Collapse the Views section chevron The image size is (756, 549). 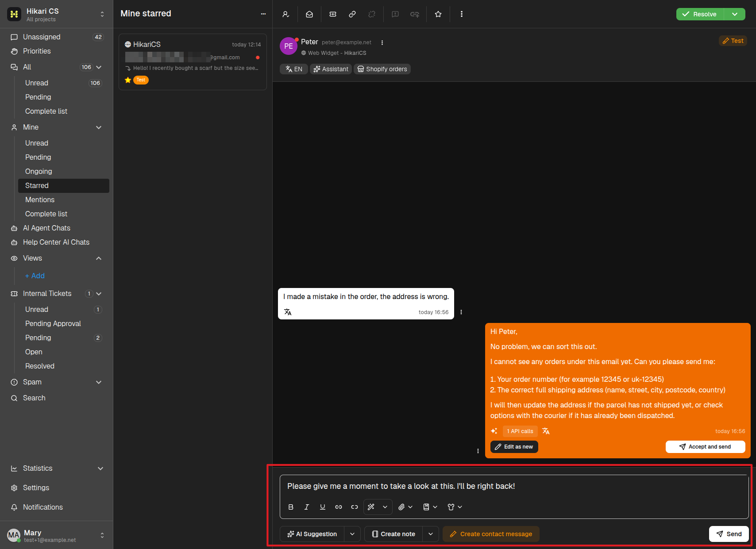click(x=99, y=258)
